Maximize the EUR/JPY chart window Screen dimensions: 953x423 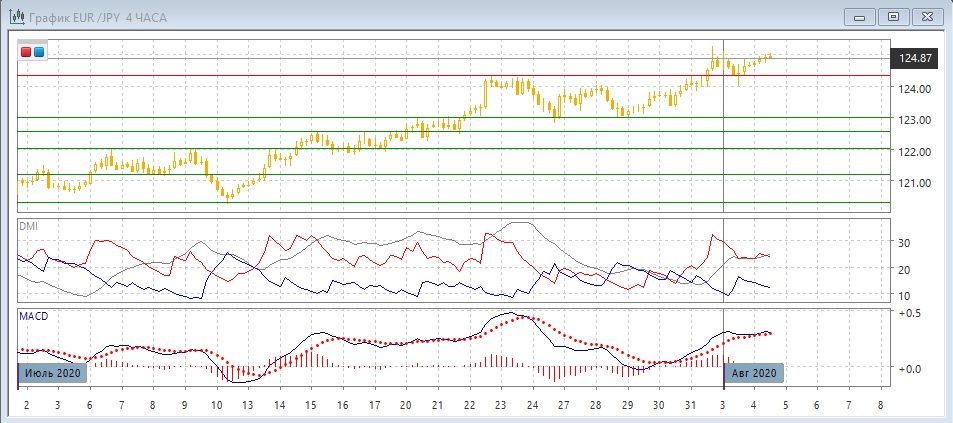[893, 16]
